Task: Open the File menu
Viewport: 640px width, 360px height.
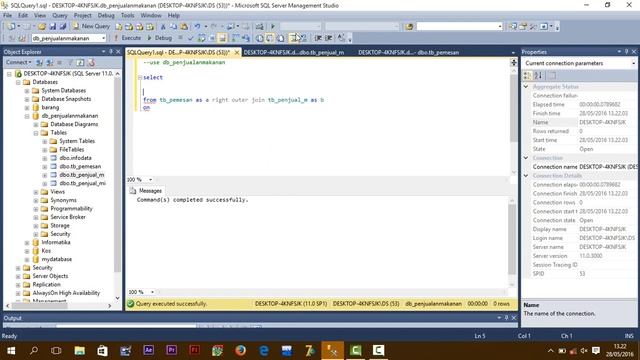Action: tap(7, 16)
